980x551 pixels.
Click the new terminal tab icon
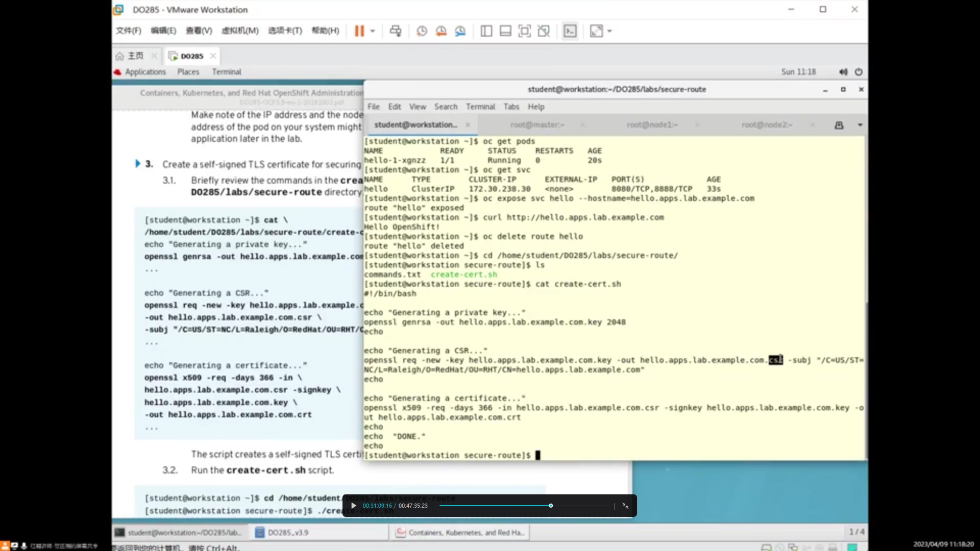[839, 125]
